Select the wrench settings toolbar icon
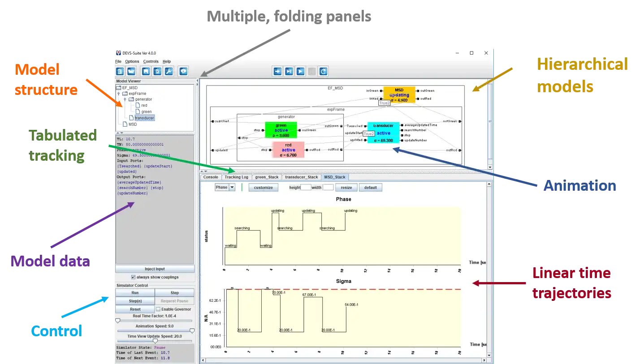 click(x=169, y=71)
